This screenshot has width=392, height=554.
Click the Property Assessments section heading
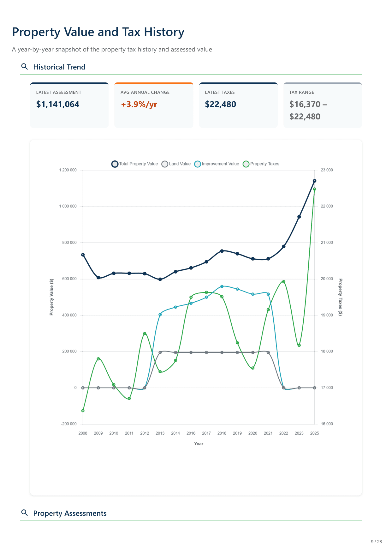(x=70, y=513)
